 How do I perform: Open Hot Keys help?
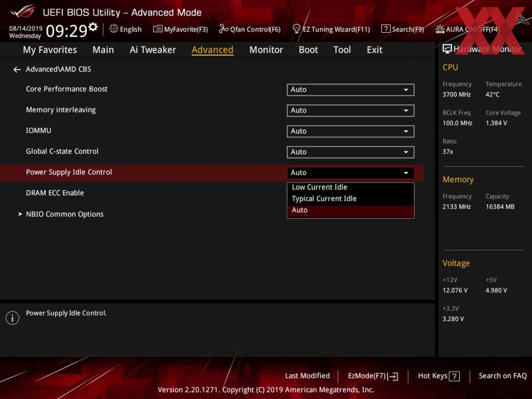(439, 376)
